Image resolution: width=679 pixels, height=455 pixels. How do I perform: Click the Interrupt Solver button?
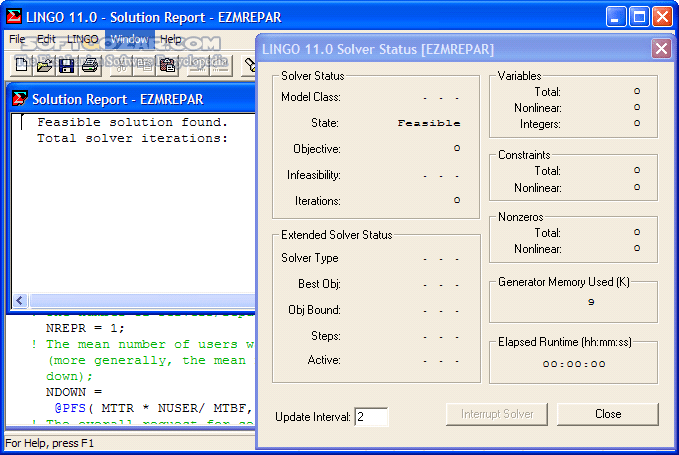pyautogui.click(x=497, y=414)
